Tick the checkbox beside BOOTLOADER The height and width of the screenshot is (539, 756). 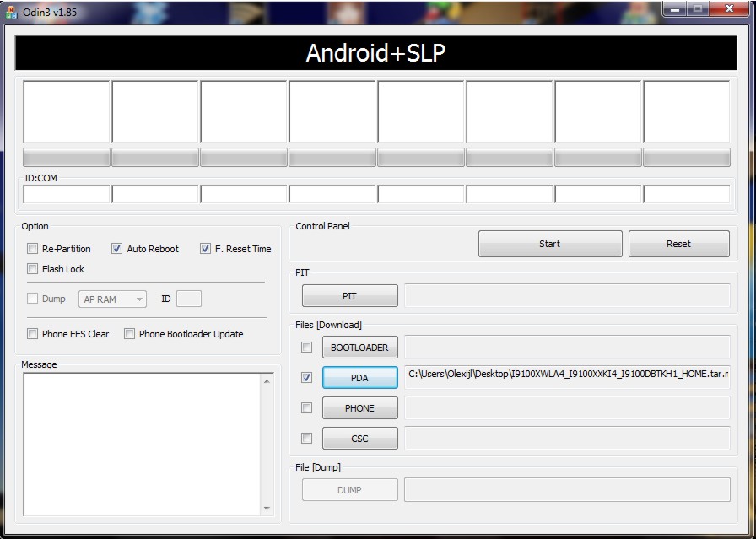(306, 348)
